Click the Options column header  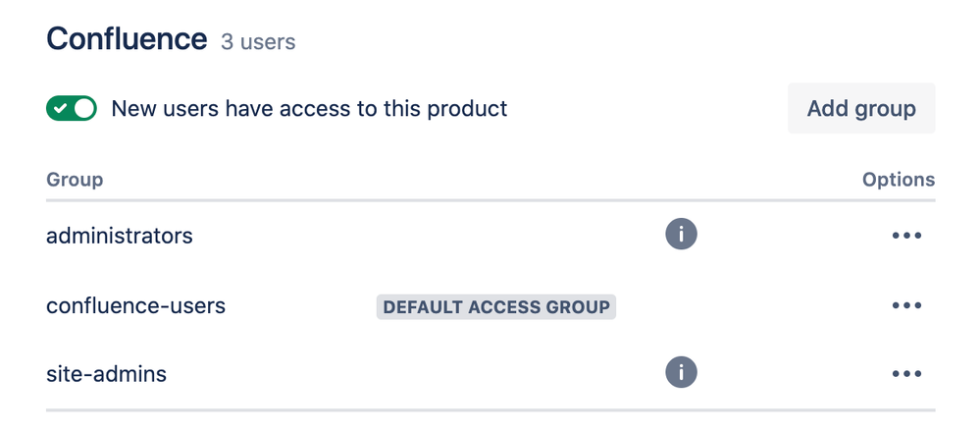tap(899, 181)
